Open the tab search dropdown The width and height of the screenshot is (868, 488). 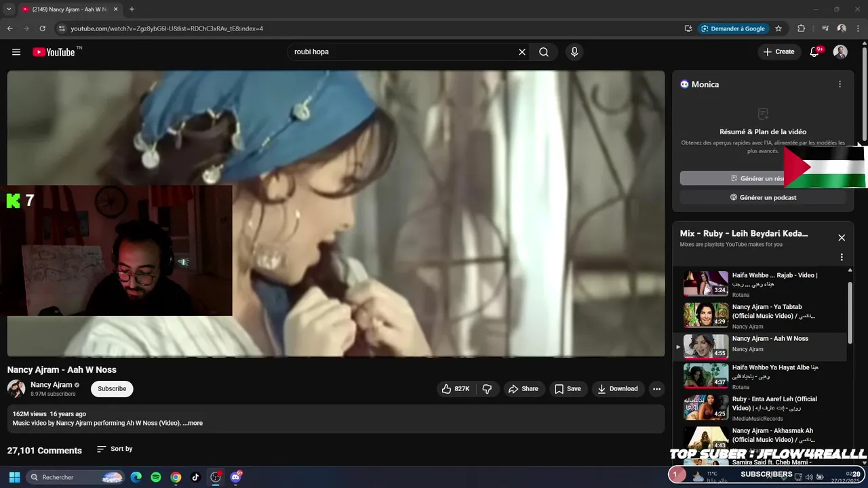9,9
